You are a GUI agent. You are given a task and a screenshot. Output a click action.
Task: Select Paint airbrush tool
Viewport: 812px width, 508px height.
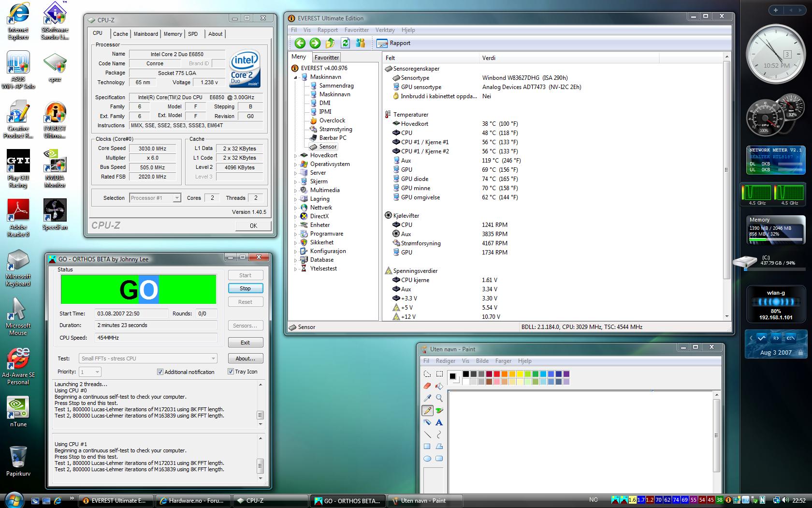pyautogui.click(x=427, y=422)
